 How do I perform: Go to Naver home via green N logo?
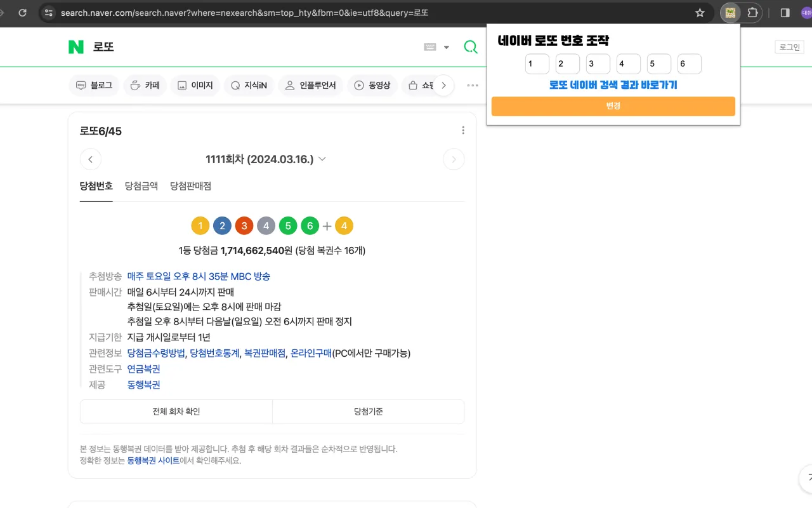point(76,47)
